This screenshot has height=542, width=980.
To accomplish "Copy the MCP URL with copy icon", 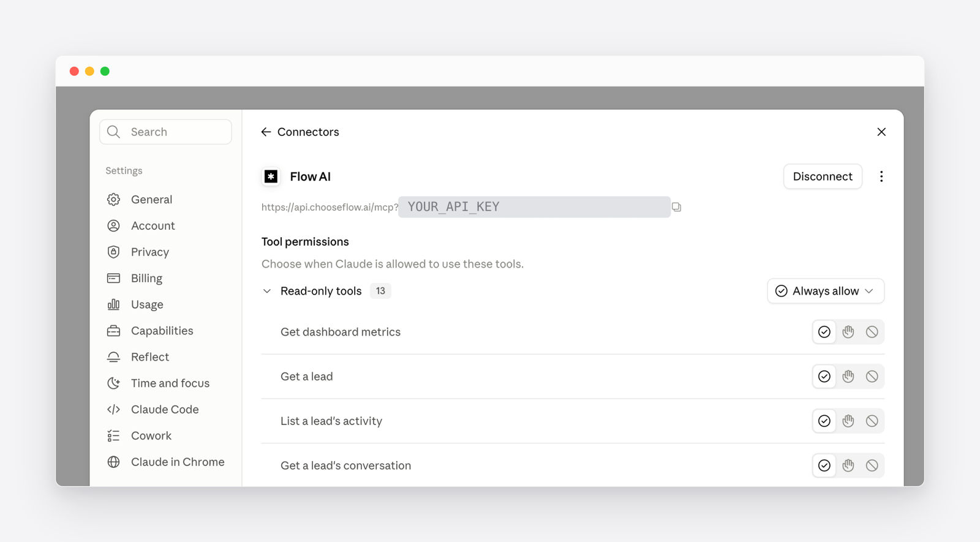I will 677,207.
